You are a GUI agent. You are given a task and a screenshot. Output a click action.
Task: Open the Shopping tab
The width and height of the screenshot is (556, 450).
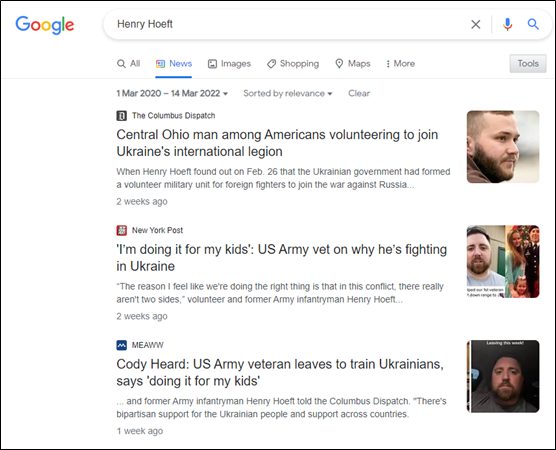click(293, 63)
